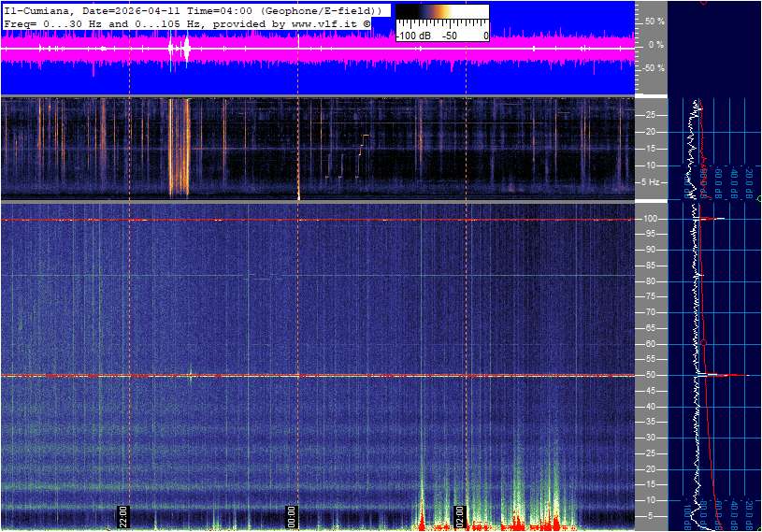Click the '50' tick on the E-field axis
The height and width of the screenshot is (532, 762).
[x=650, y=375]
